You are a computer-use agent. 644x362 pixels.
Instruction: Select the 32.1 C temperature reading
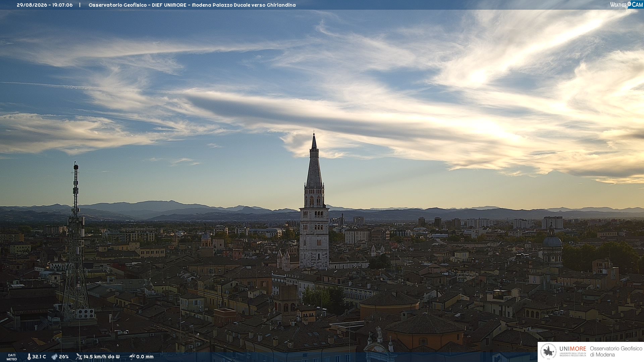(x=39, y=357)
